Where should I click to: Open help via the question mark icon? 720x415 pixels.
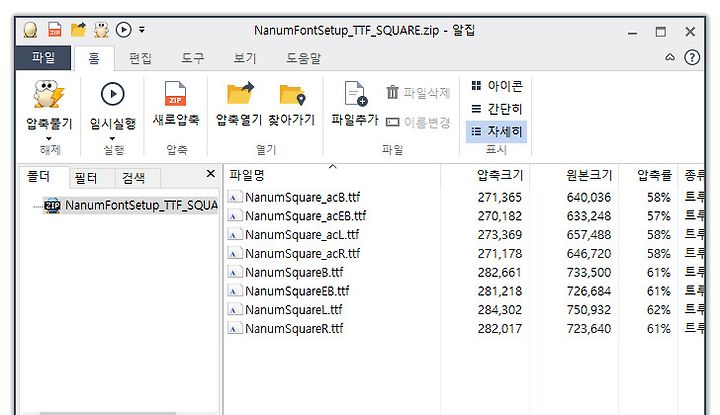[x=692, y=57]
